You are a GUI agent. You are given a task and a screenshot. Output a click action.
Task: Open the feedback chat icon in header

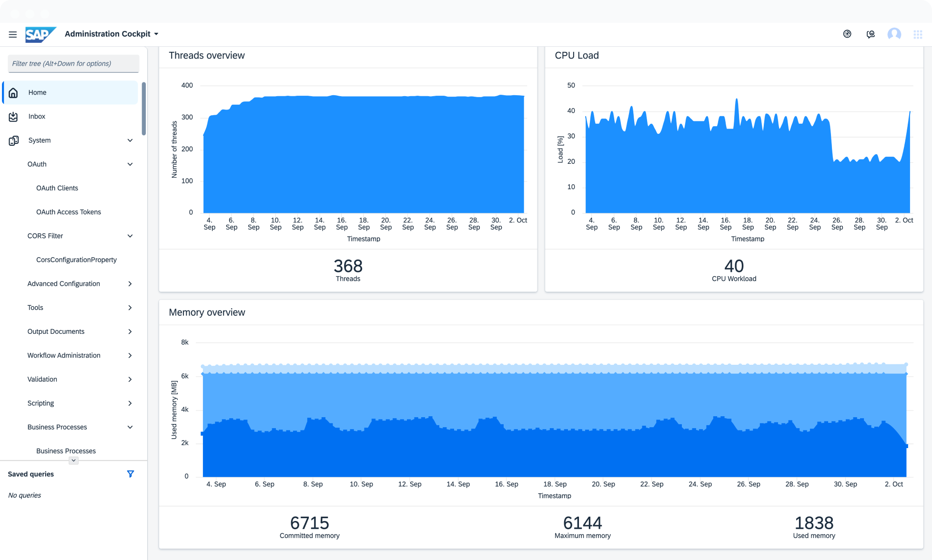(x=871, y=34)
